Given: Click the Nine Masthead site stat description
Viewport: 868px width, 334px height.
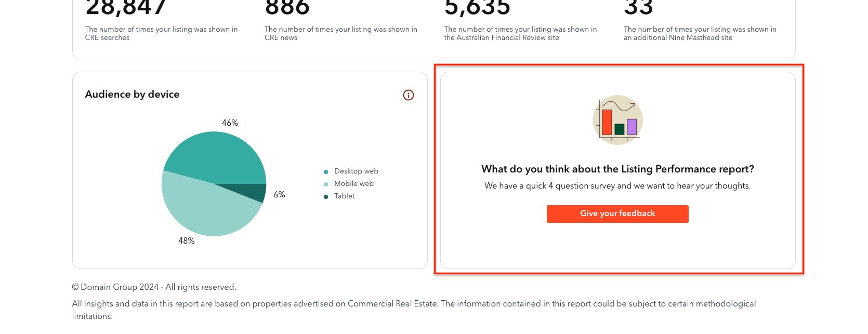Looking at the screenshot, I should coord(700,34).
